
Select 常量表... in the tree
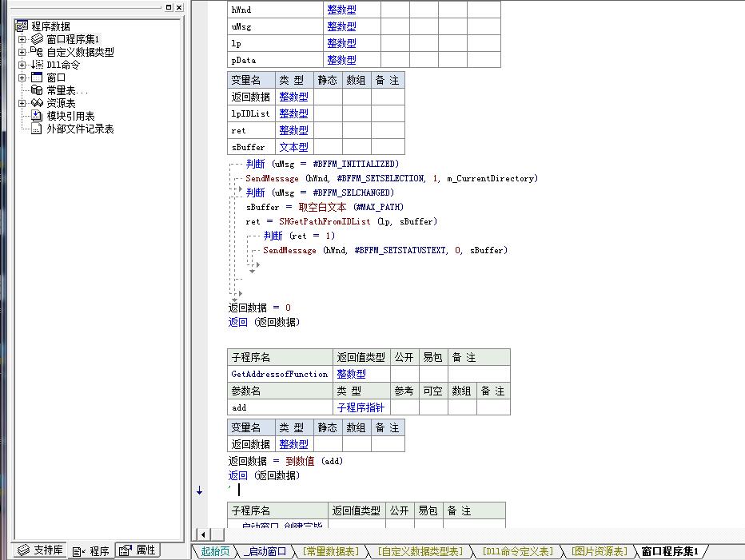(x=67, y=91)
